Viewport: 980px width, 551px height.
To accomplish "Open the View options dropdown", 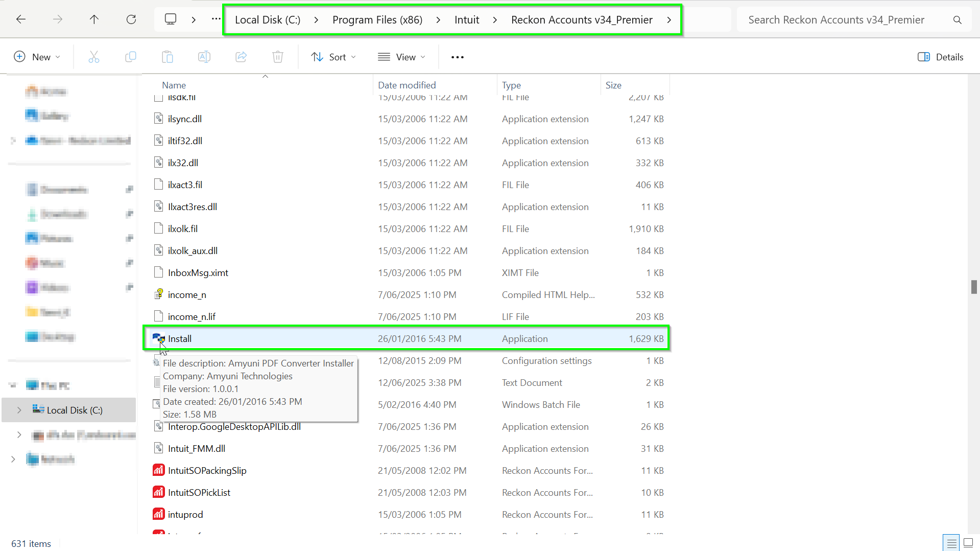I will click(x=402, y=57).
